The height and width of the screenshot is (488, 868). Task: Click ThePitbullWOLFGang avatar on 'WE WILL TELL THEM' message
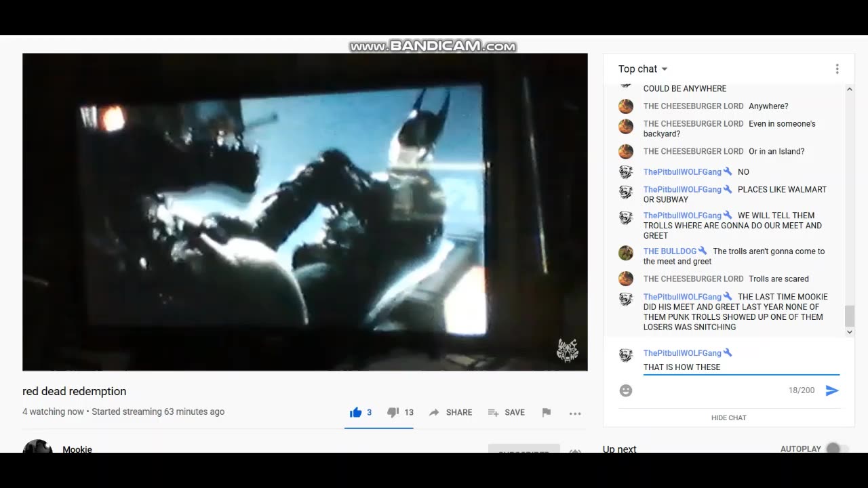point(626,218)
